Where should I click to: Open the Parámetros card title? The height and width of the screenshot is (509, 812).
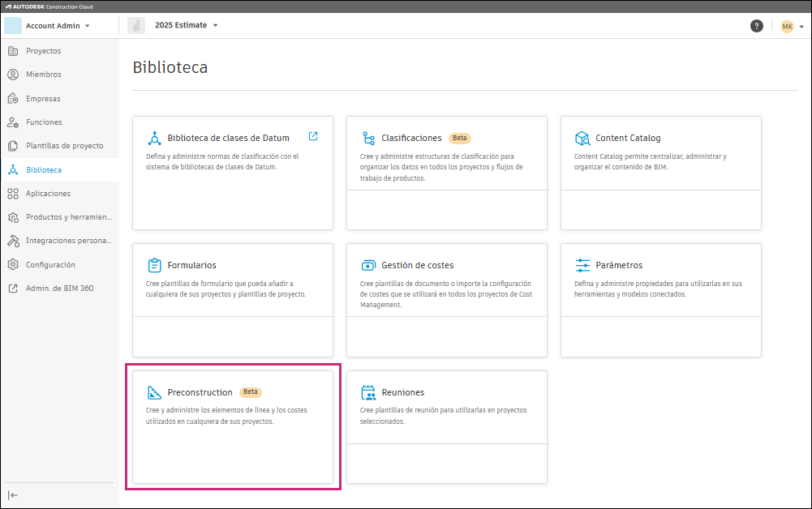tap(619, 265)
